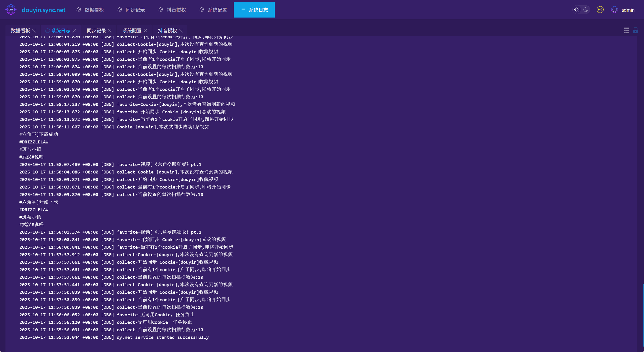
Task: Click the GitHub cat avatar icon
Action: coord(615,10)
